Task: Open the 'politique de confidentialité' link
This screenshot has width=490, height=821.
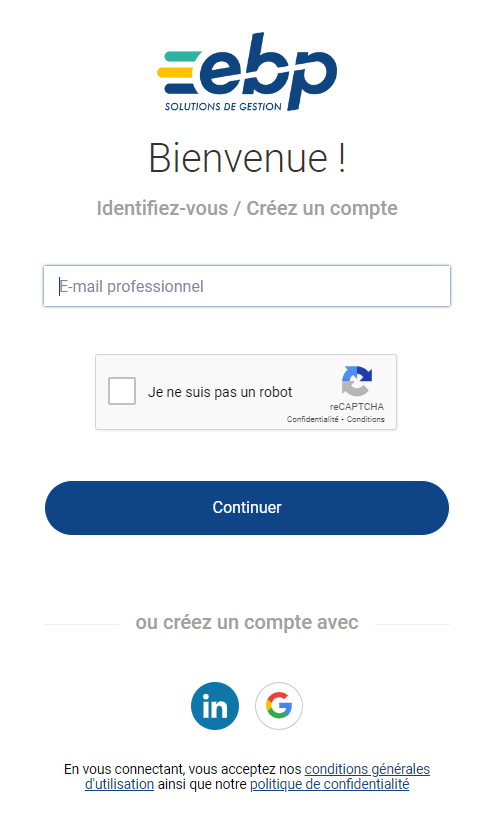Action: [329, 784]
